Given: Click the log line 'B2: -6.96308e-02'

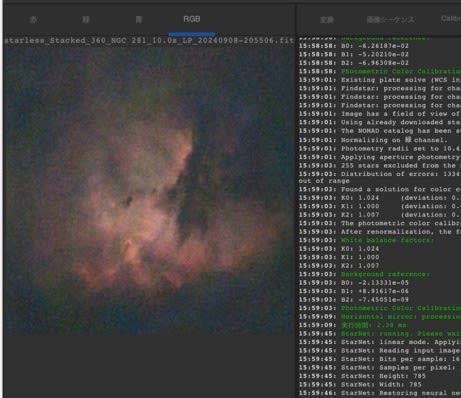Looking at the screenshot, I should 354,63.
